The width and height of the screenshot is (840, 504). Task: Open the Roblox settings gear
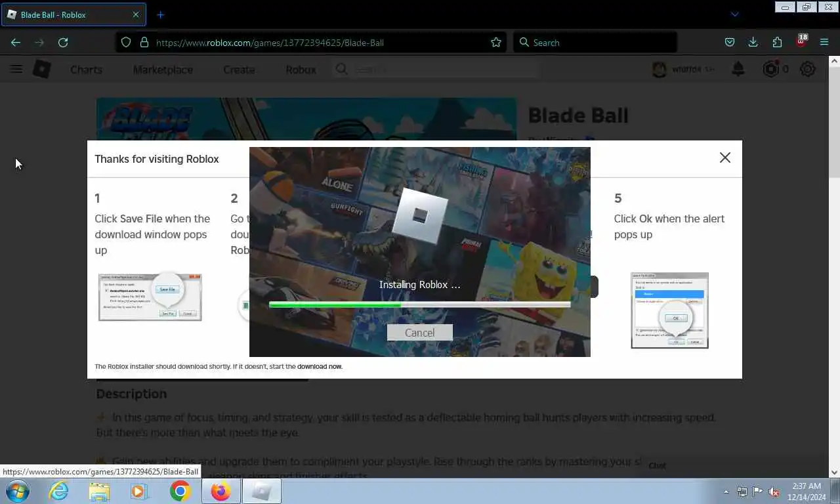[808, 69]
